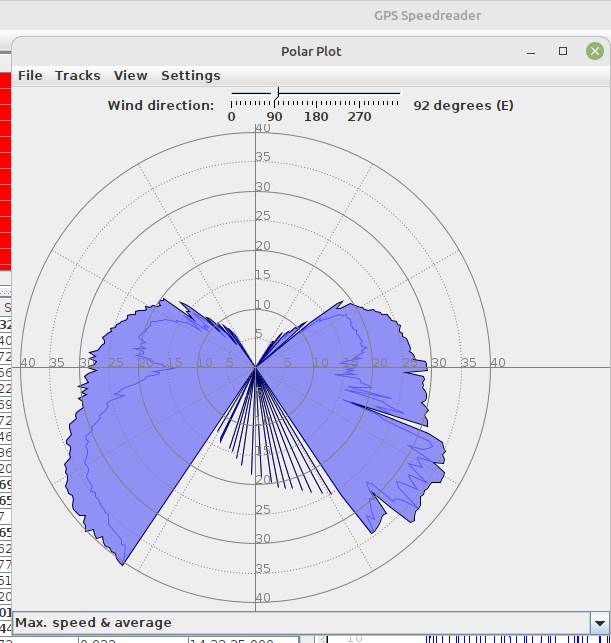Open the Tracks menu
This screenshot has height=643, width=611.
point(77,75)
